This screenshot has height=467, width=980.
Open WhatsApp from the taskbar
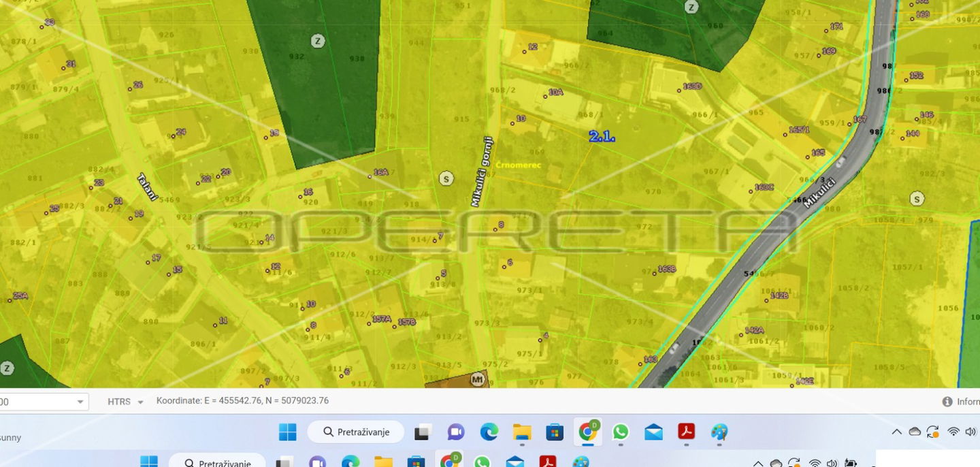(621, 432)
